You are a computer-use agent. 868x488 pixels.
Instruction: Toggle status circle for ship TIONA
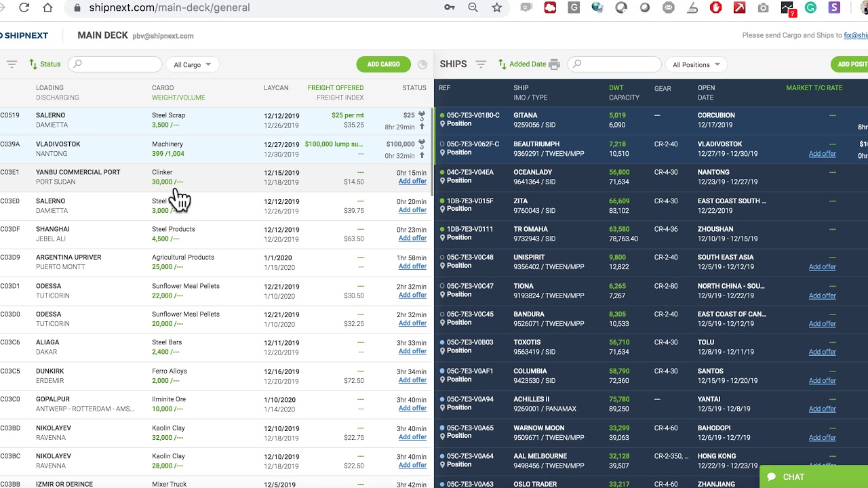point(442,286)
